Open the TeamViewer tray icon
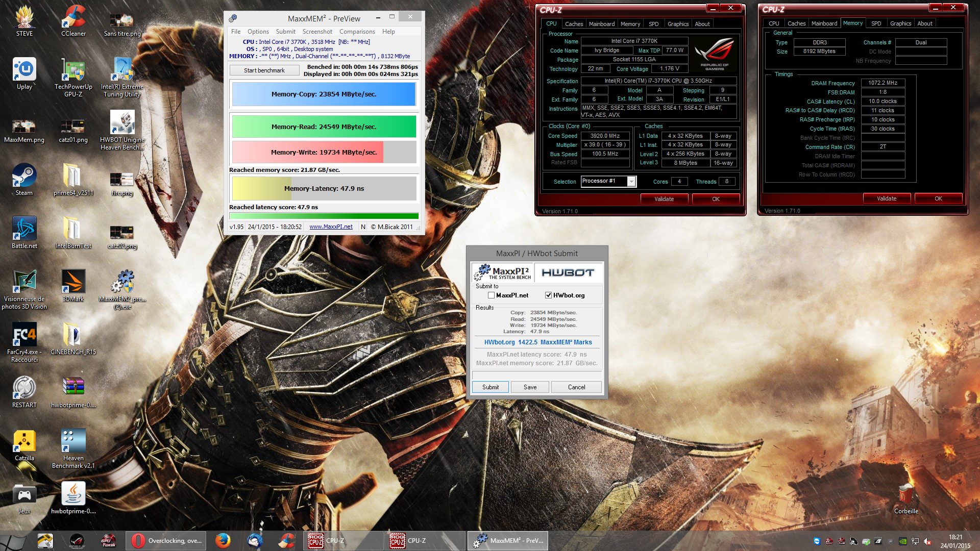 (x=817, y=541)
